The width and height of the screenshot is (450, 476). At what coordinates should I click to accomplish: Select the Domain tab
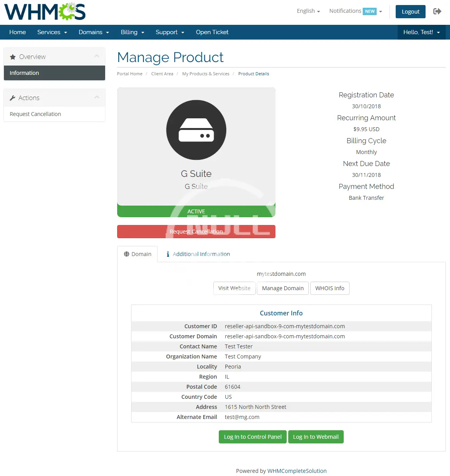point(138,254)
